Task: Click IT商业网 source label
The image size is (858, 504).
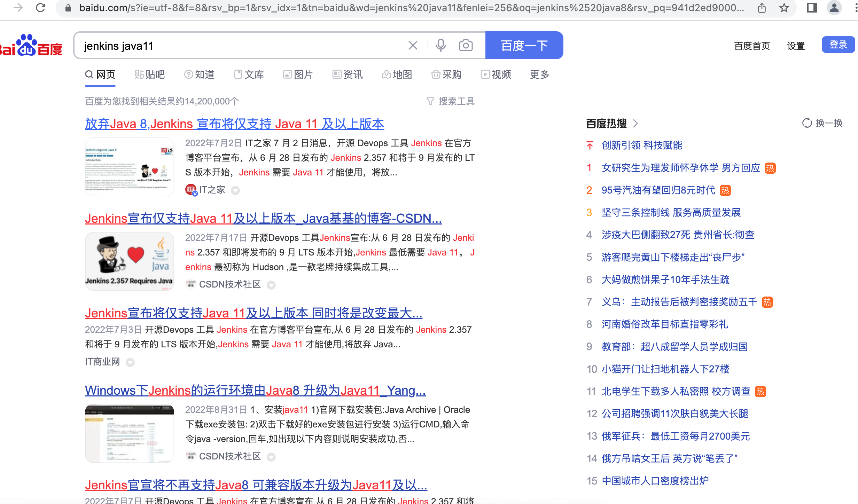Action: pyautogui.click(x=102, y=362)
